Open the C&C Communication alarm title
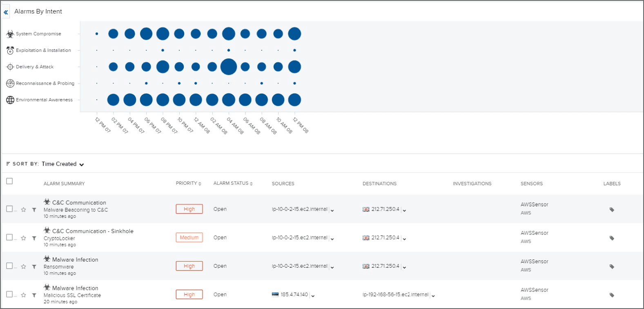This screenshot has width=644, height=309. (x=79, y=203)
